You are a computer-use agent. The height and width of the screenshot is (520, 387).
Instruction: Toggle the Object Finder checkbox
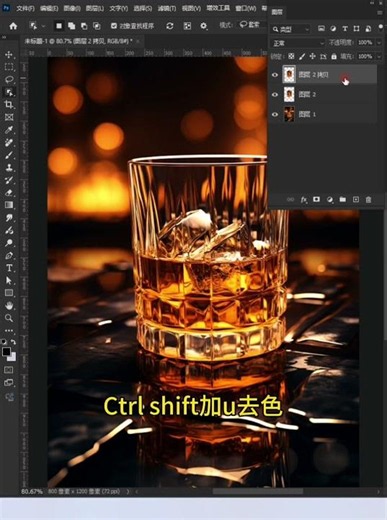point(114,26)
